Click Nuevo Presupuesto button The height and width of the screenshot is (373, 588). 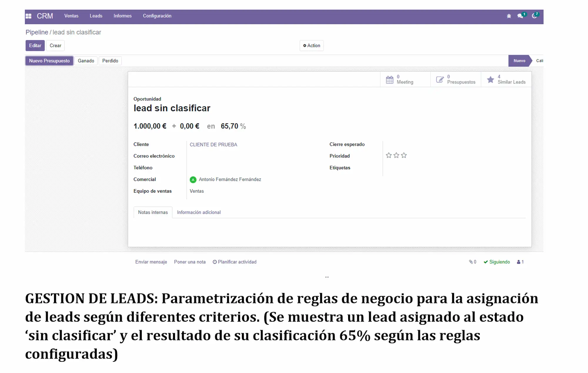point(49,61)
